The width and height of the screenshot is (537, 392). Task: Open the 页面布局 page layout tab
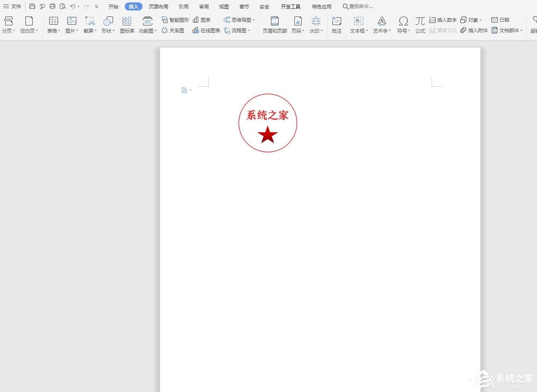[x=158, y=7]
